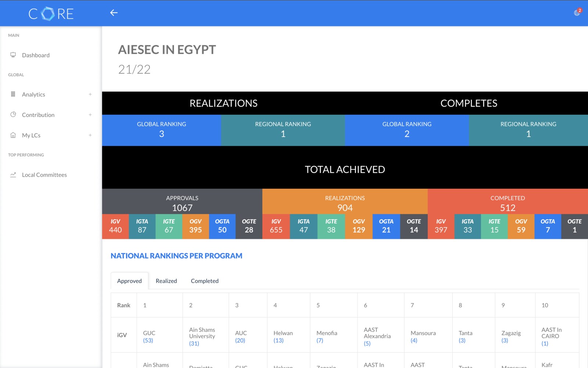Screen dimensions: 588x368
Task: Click the OGV 59 completed tile
Action: click(521, 226)
